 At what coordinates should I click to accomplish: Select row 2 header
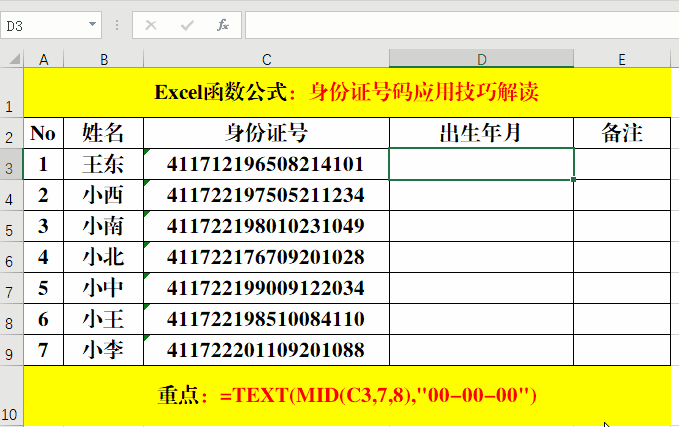pyautogui.click(x=11, y=133)
